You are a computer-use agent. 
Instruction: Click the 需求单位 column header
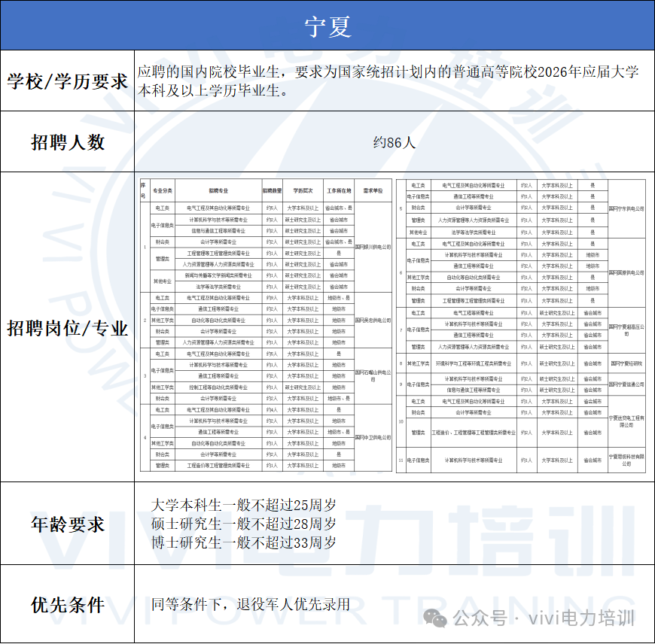tap(373, 191)
